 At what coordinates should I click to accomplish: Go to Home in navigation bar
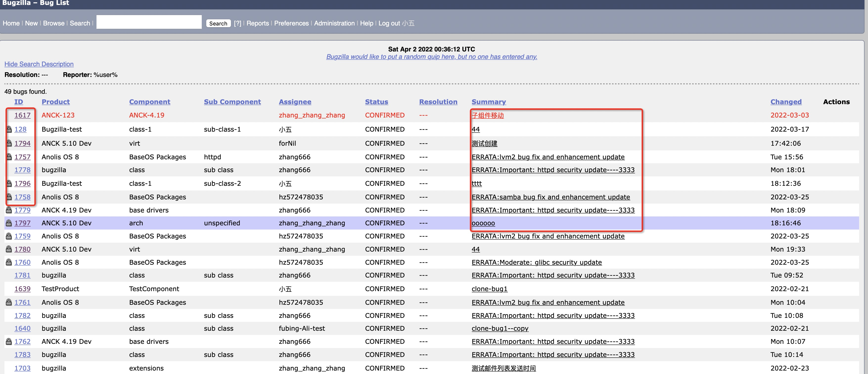pos(11,23)
